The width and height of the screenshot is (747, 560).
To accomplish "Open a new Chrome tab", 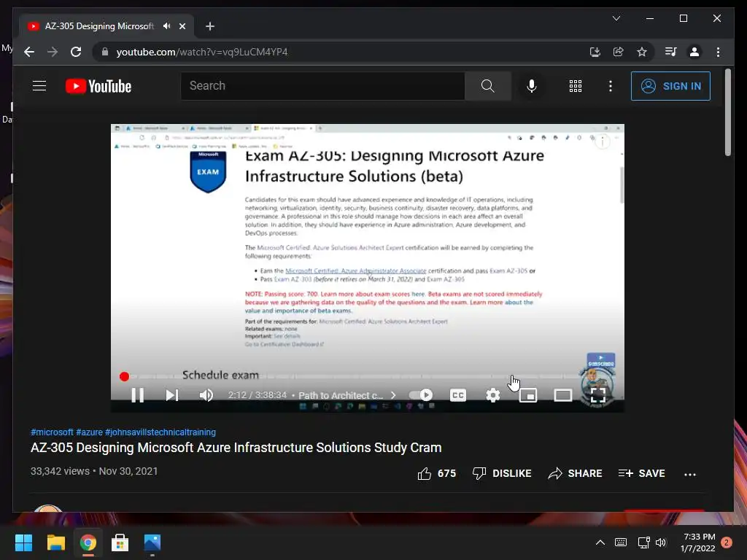I will (210, 26).
